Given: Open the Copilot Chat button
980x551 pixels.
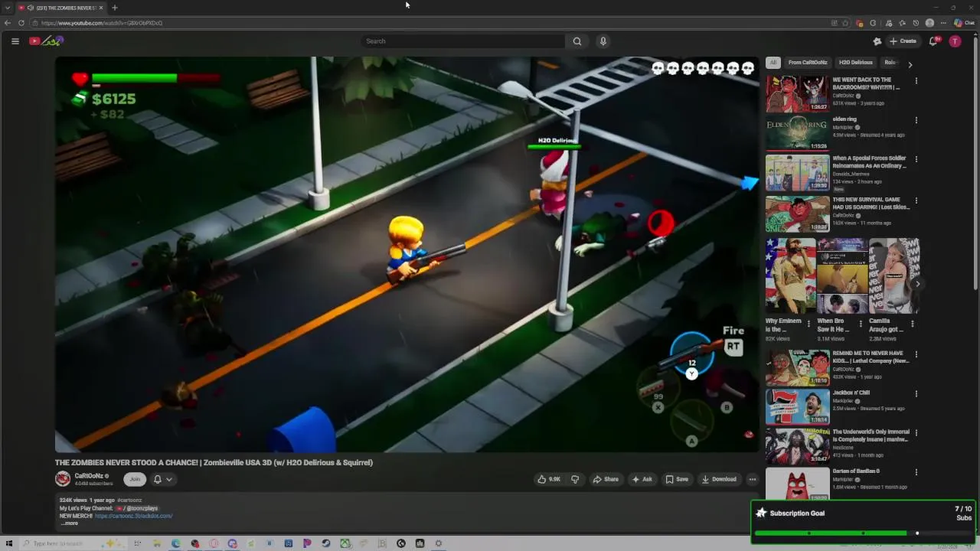Looking at the screenshot, I should 964,23.
